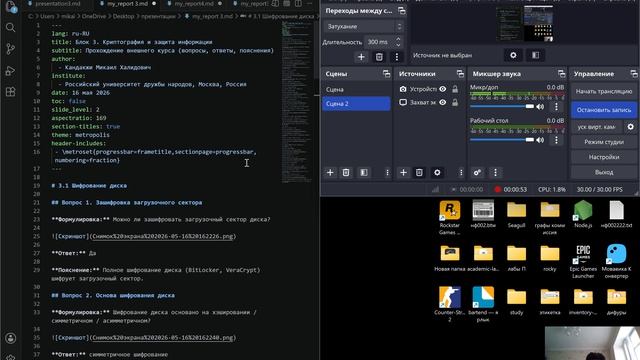Image resolution: width=640 pixels, height=360 pixels.
Task: Open the VS Code Explorer view
Action: pos(11,7)
